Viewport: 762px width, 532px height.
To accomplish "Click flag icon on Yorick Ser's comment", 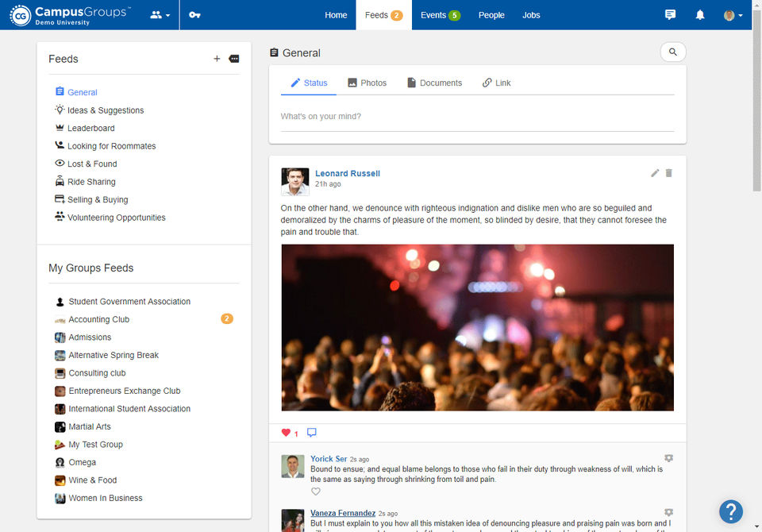I will point(668,458).
